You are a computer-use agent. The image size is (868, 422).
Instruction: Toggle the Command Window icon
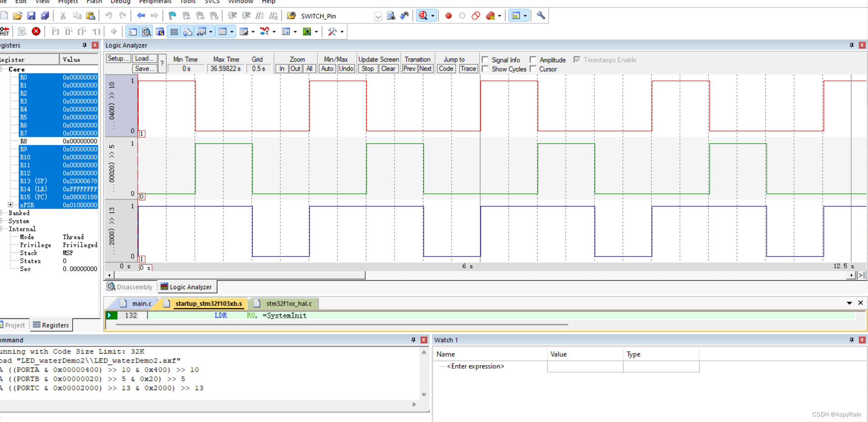pos(132,31)
